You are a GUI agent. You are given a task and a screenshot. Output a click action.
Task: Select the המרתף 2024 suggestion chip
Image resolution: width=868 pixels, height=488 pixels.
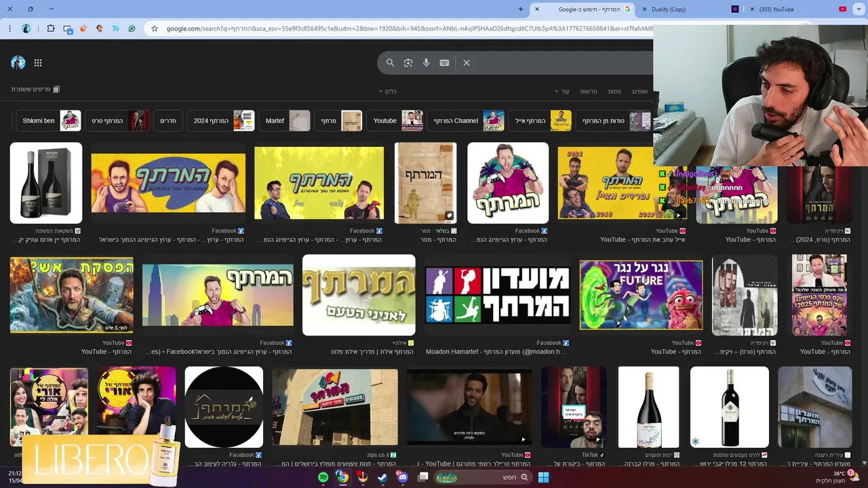(x=221, y=121)
